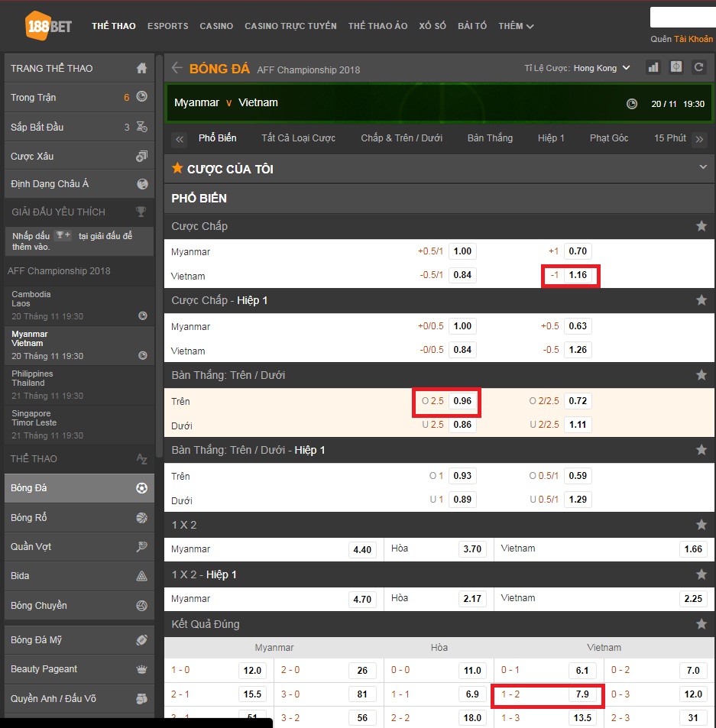Screen dimensions: 716x728
Task: Click the Trong Trận live clock icon
Action: [141, 96]
